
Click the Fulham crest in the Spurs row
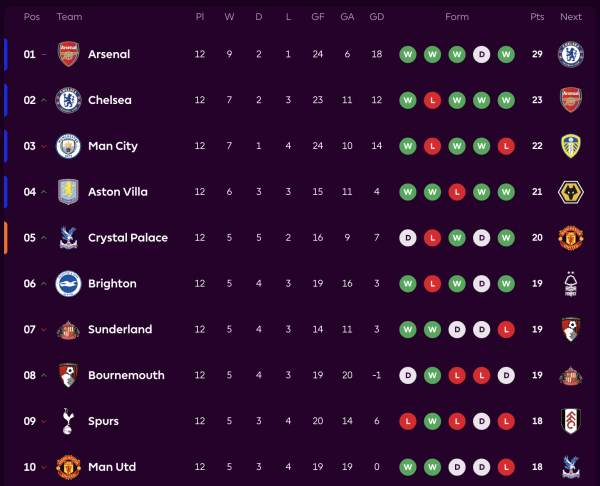(571, 421)
